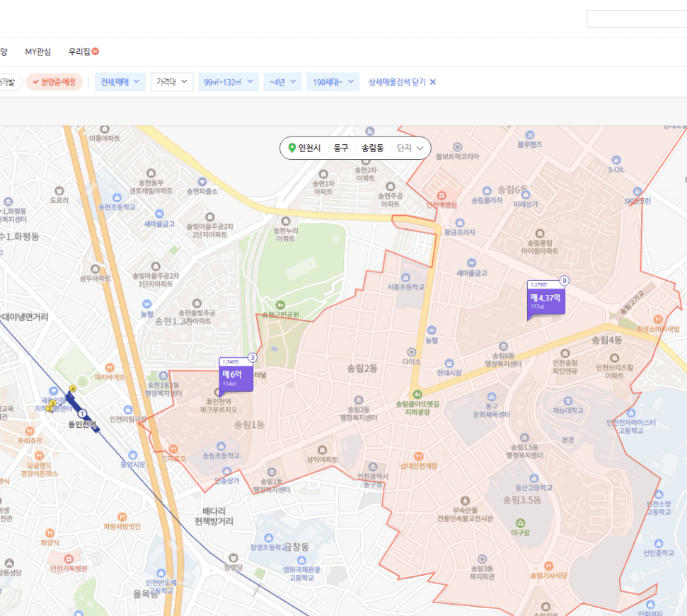The width and height of the screenshot is (687, 616).
Task: Toggle the 분양중·예정 filter chip
Action: (x=54, y=82)
